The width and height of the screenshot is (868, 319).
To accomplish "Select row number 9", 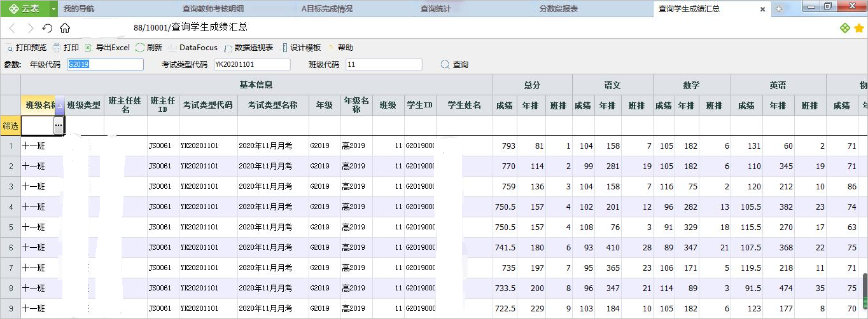I will pyautogui.click(x=10, y=309).
